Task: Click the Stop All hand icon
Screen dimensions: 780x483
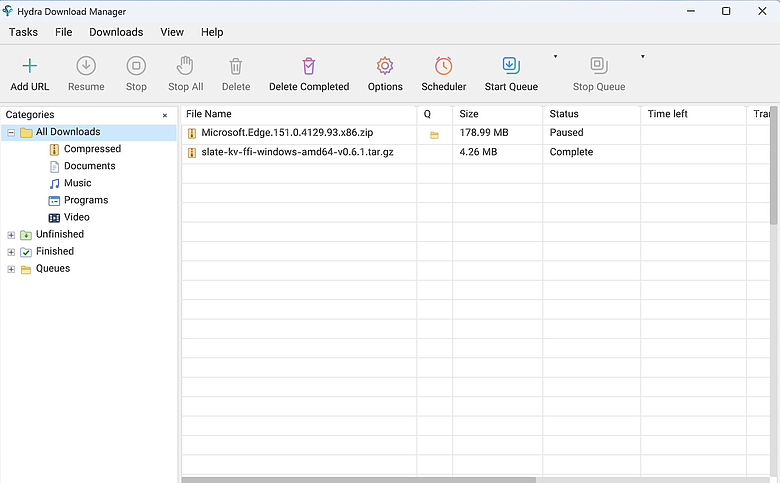Action: click(185, 66)
